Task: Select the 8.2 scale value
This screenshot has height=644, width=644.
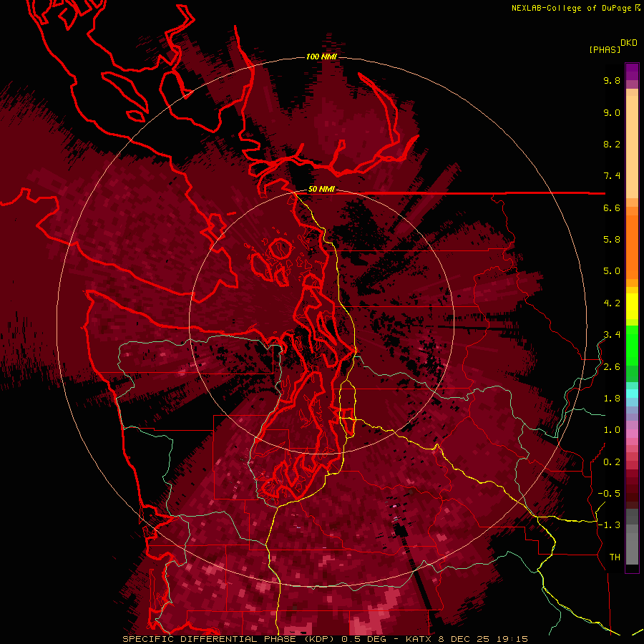Action: tap(612, 144)
